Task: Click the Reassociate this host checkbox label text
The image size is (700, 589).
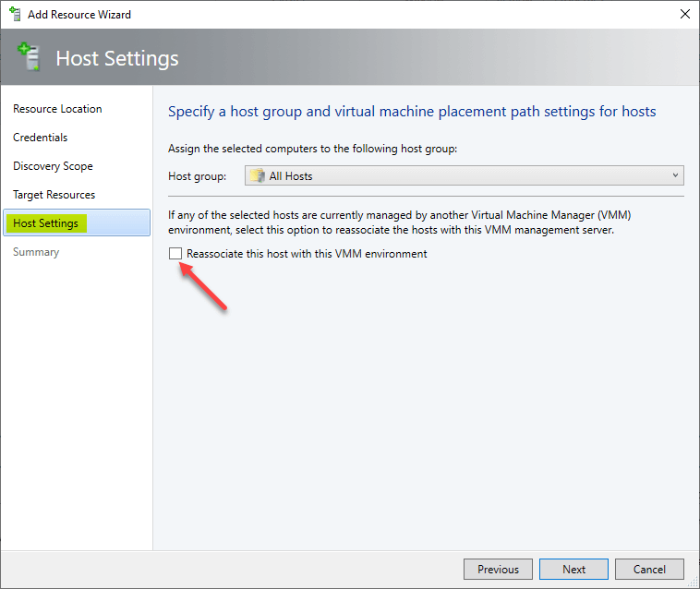Action: tap(307, 254)
